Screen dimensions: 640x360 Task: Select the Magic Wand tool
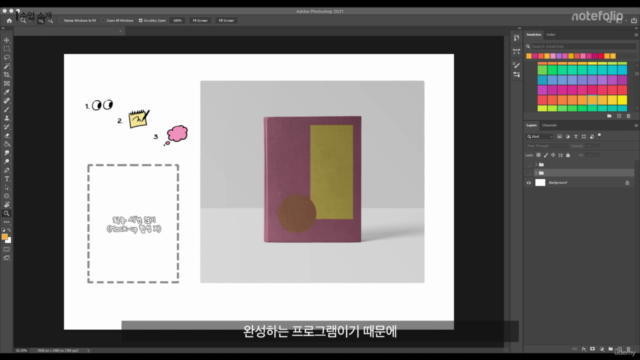[7, 66]
